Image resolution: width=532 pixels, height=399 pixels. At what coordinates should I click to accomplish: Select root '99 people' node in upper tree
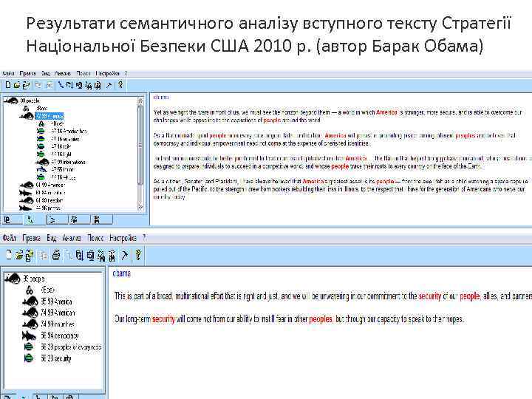30,100
